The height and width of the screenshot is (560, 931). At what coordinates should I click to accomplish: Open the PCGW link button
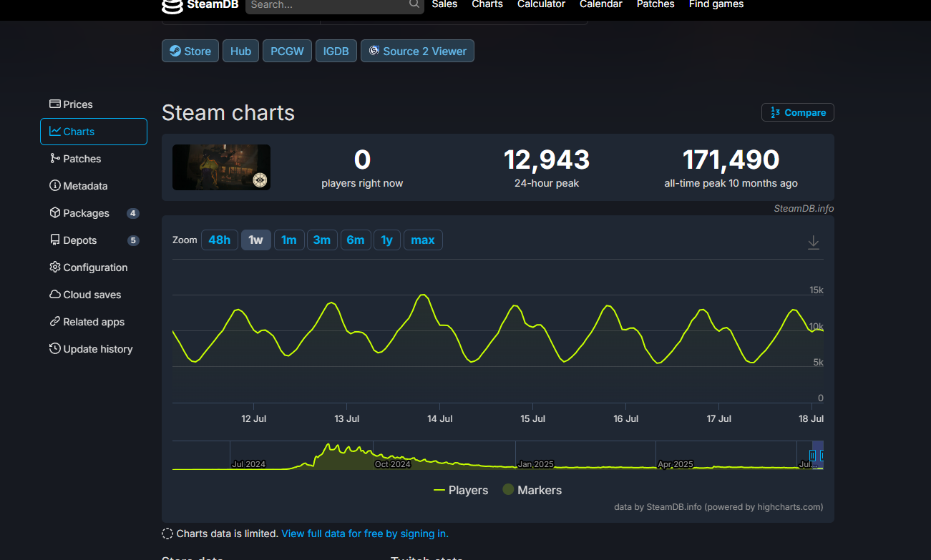287,51
